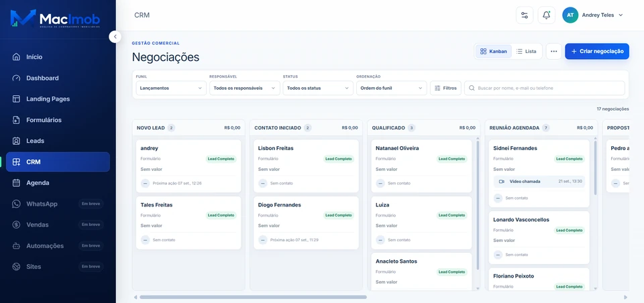Screen dimensions: 644x303
Task: Click the Natanael Oliveira card title
Action: pyautogui.click(x=397, y=148)
